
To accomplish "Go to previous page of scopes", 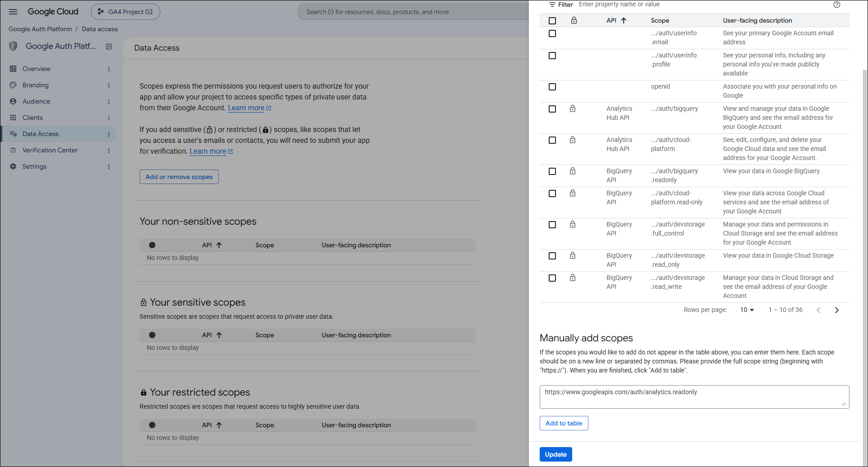I will click(x=818, y=310).
